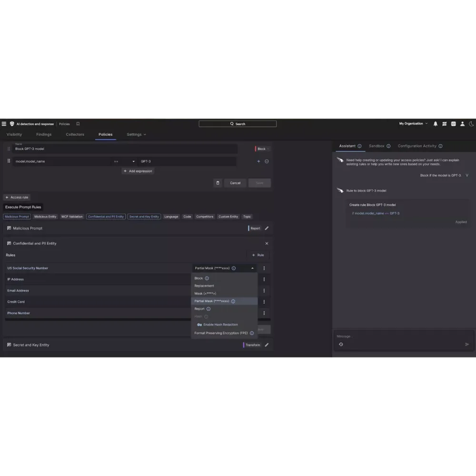Click the GPT-3 value field
The width and height of the screenshot is (476, 476).
click(x=187, y=161)
